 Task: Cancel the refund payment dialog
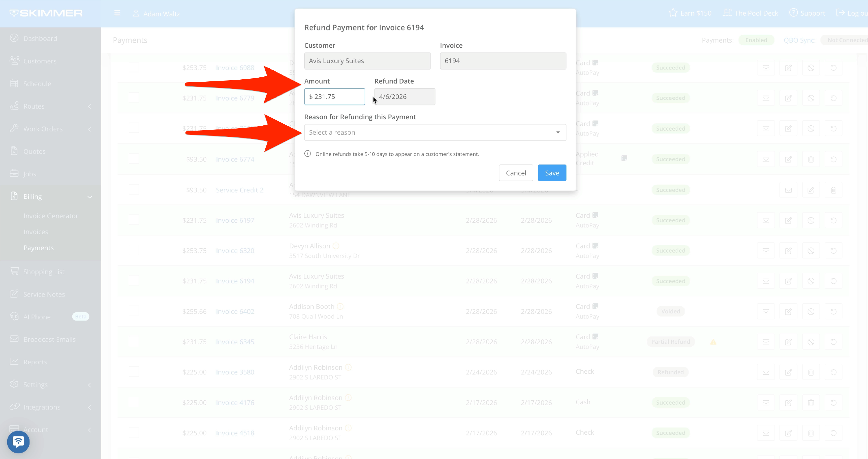coord(516,173)
